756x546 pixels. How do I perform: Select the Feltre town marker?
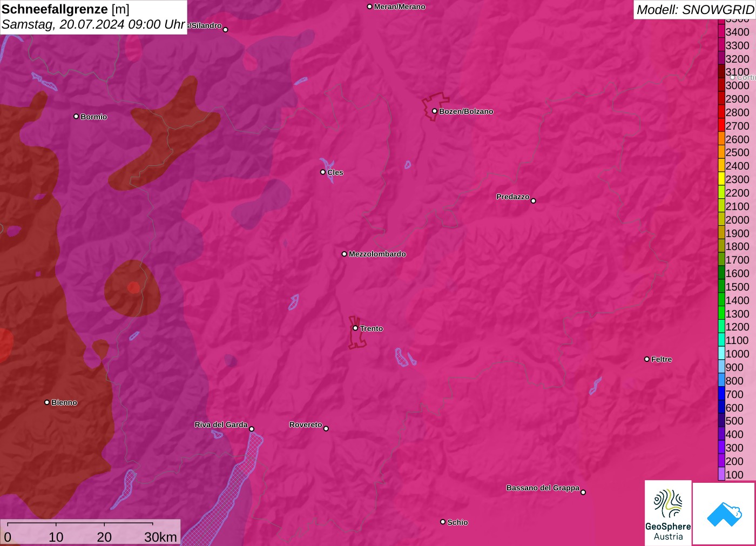pos(647,359)
